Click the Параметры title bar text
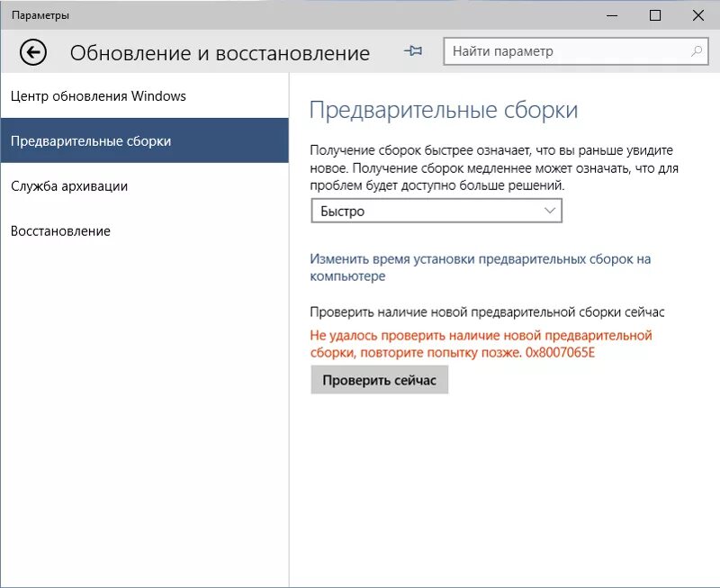Viewport: 720px width, 588px height. coord(40,15)
